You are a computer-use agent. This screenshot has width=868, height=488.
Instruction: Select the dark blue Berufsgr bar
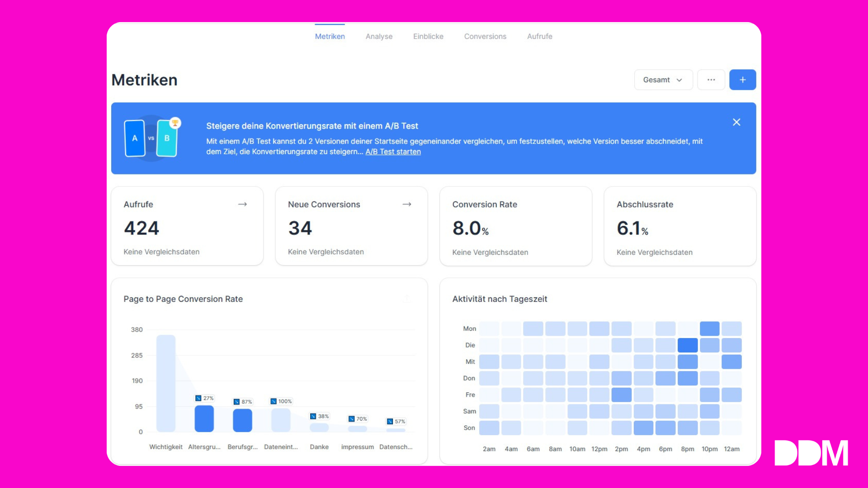pyautogui.click(x=242, y=420)
